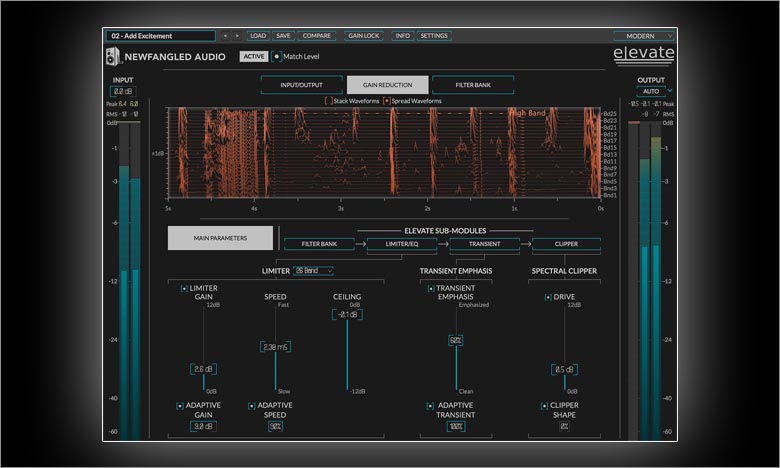Click the LIMITER section heading
The height and width of the screenshot is (468, 780).
click(x=276, y=271)
